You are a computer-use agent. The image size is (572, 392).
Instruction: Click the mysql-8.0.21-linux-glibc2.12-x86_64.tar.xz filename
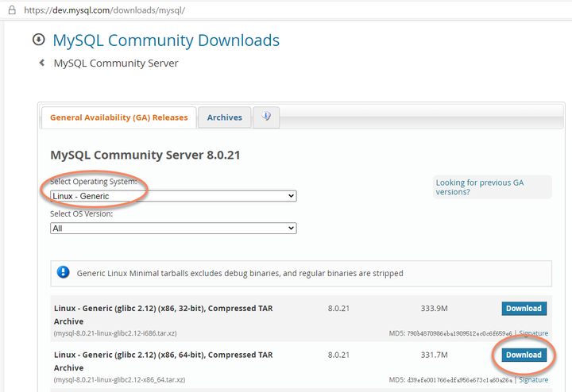(119, 379)
